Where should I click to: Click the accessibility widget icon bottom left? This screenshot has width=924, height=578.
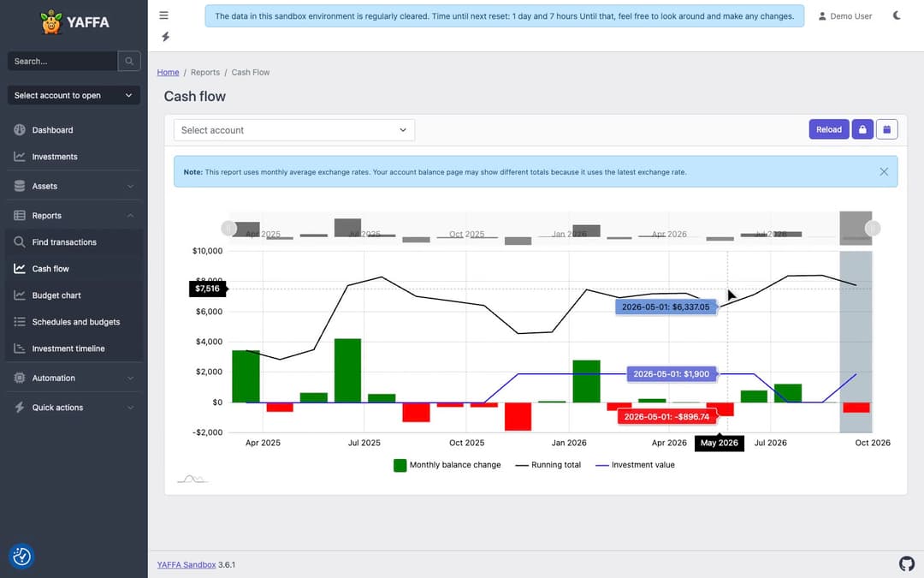21,557
